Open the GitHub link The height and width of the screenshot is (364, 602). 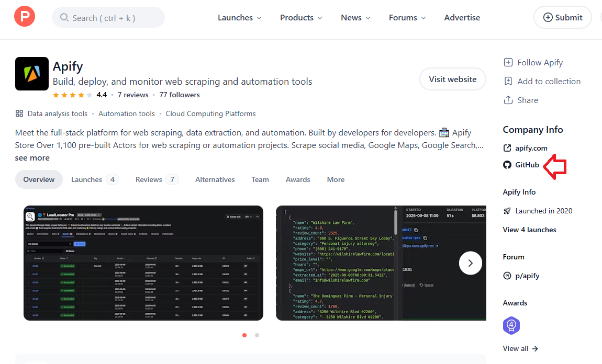pyautogui.click(x=527, y=165)
